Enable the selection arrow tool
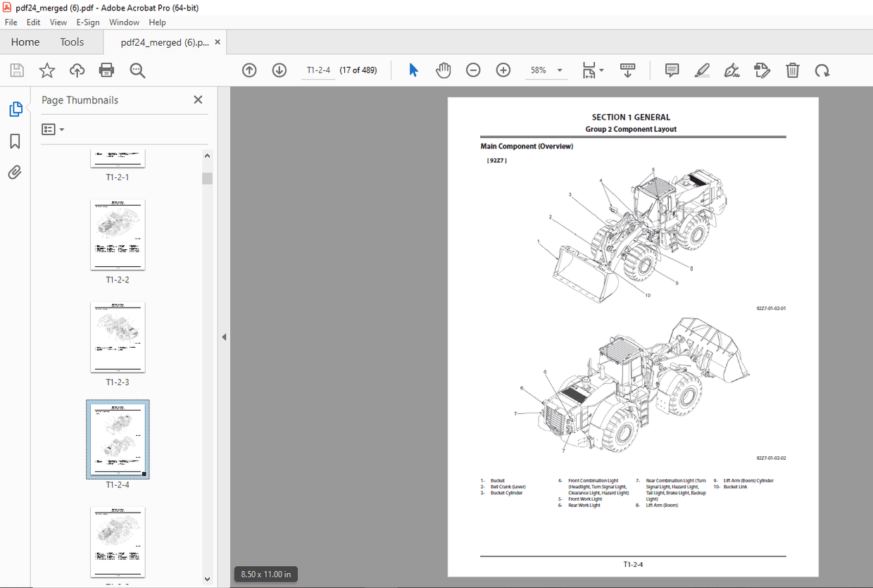This screenshot has width=873, height=588. click(x=413, y=70)
